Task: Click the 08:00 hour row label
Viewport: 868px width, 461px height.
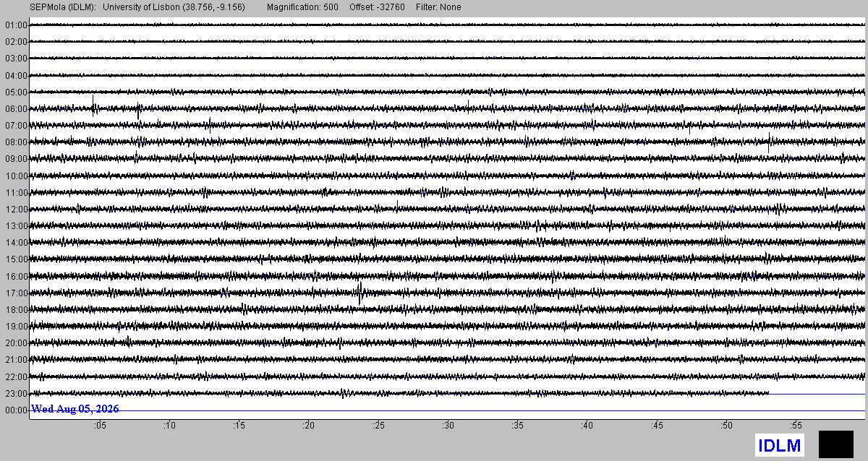Action: tap(16, 142)
